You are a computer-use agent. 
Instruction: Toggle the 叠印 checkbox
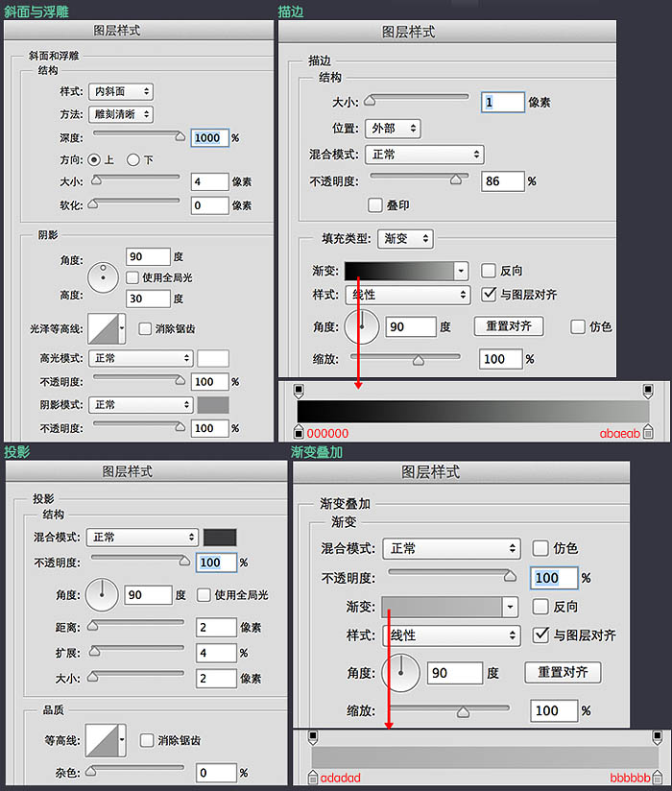[x=374, y=205]
